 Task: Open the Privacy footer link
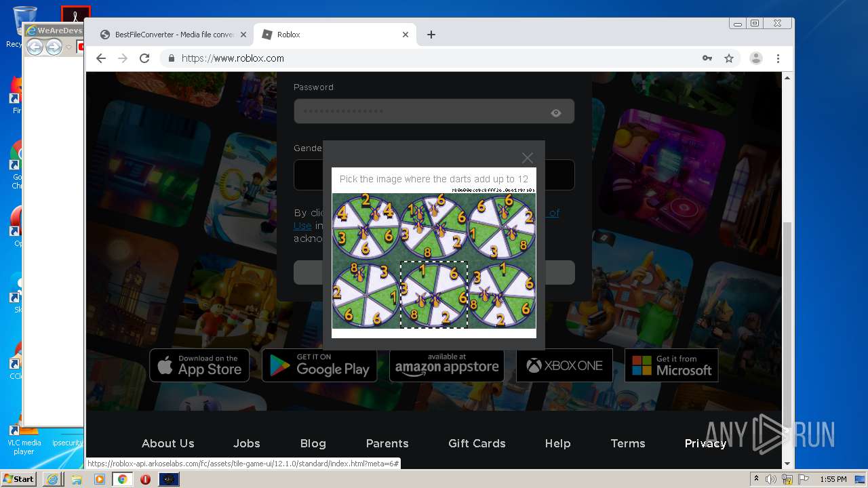pyautogui.click(x=705, y=443)
